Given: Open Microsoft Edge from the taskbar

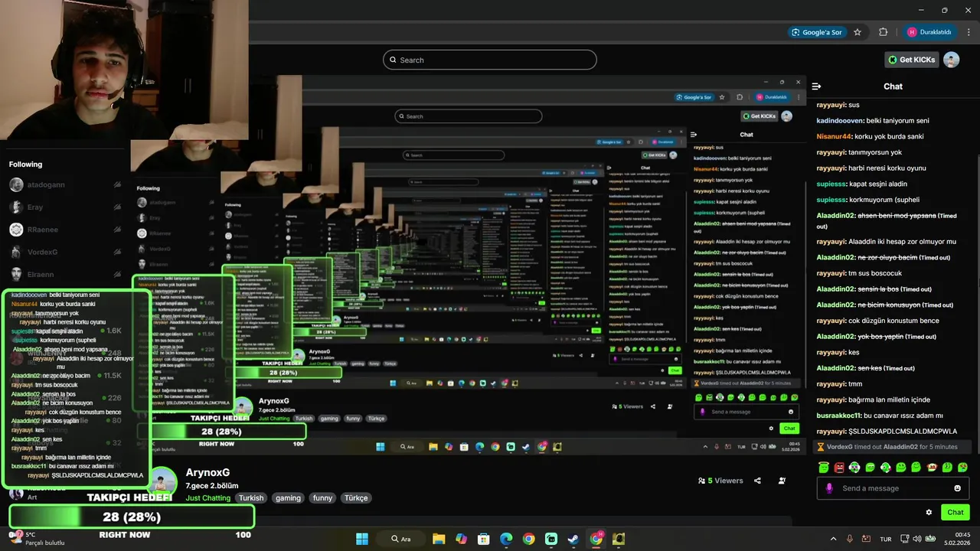Looking at the screenshot, I should 506,539.
